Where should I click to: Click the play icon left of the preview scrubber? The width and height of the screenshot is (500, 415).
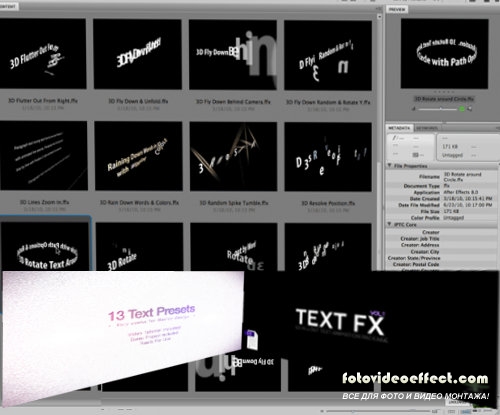coord(414,109)
